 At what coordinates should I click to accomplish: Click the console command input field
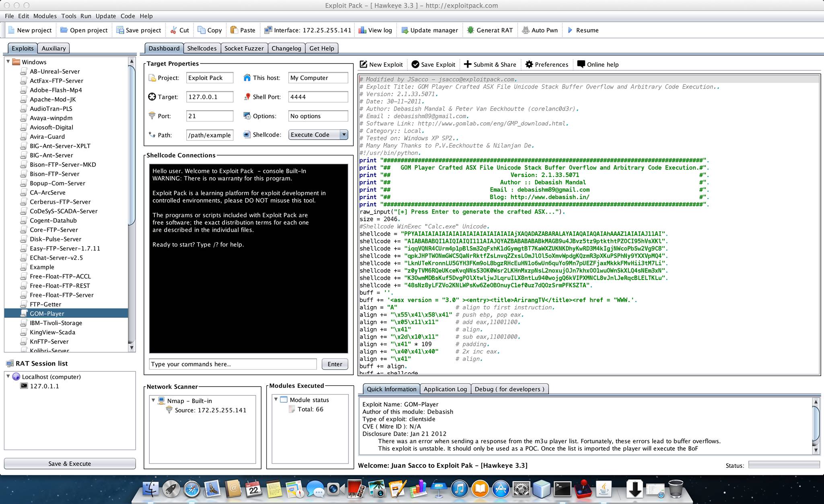233,364
